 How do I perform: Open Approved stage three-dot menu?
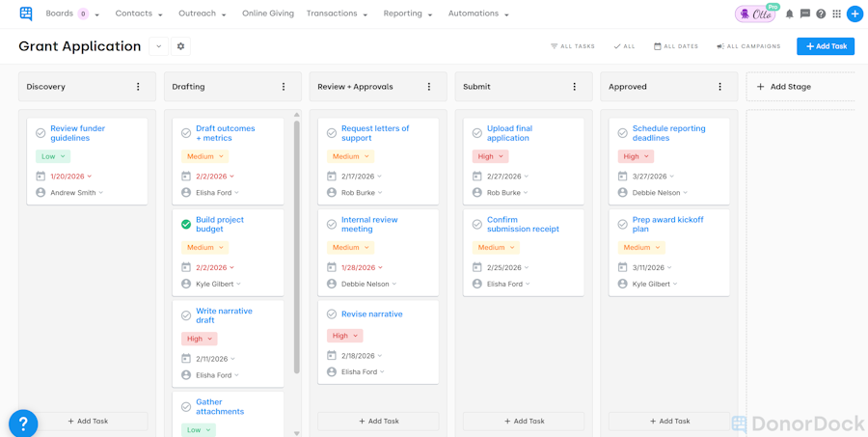(x=720, y=87)
